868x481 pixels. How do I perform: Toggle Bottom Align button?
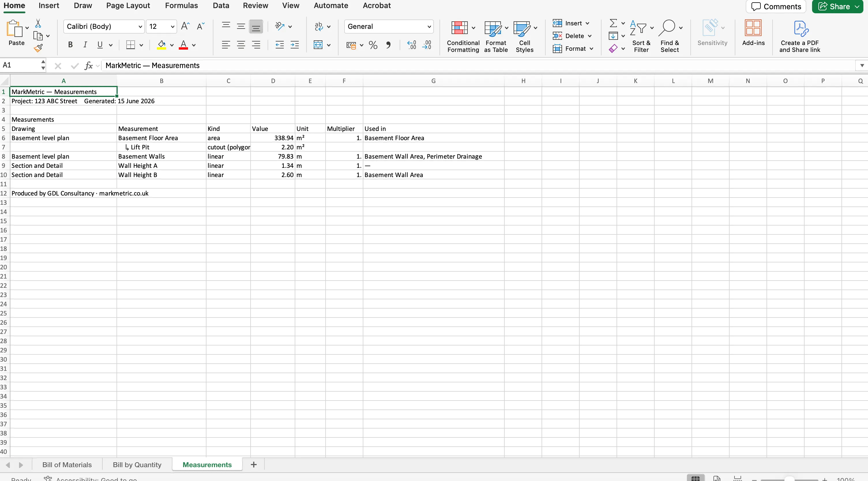point(256,26)
